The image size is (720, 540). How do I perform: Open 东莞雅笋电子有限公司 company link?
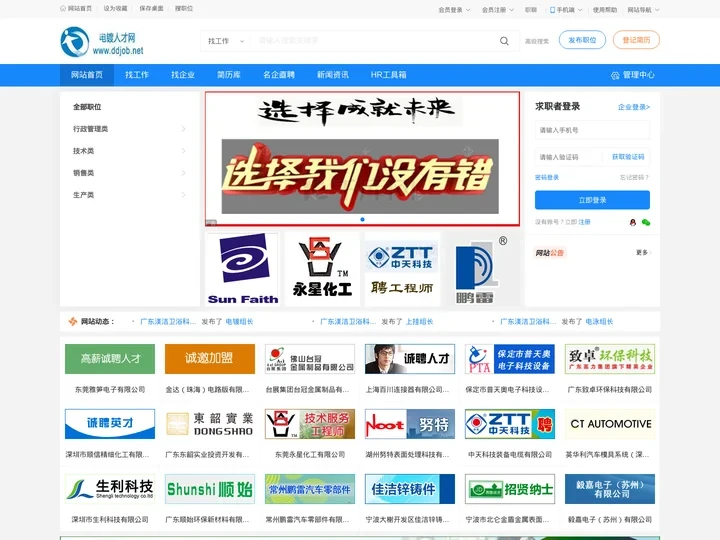click(110, 389)
